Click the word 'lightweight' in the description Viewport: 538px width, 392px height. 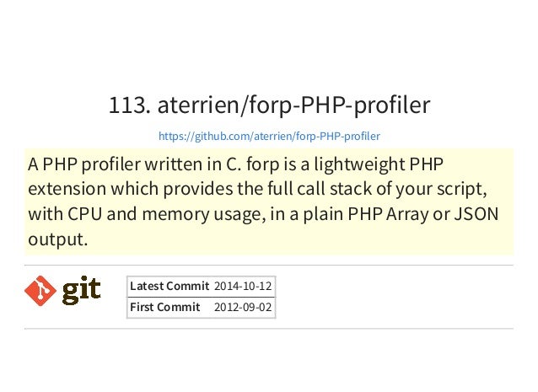(359, 164)
